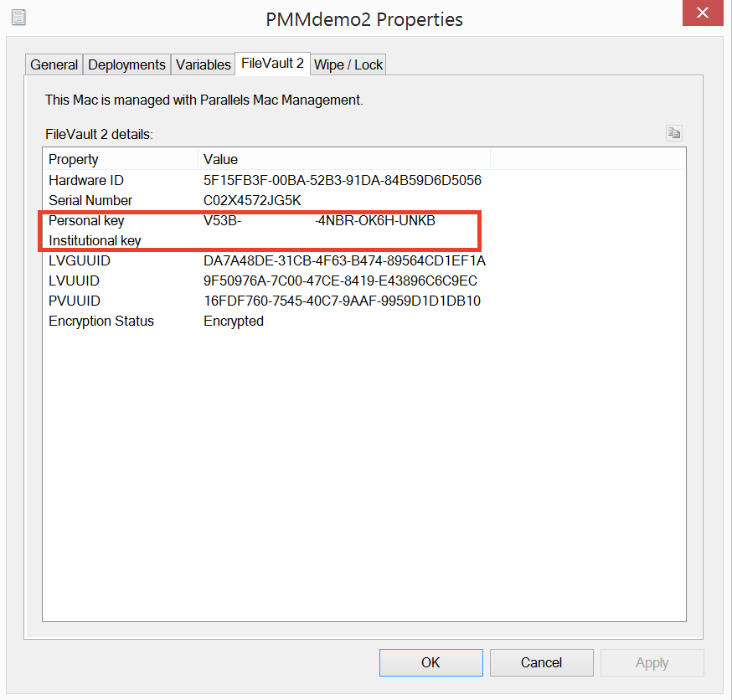Click the personal key value starting V53B-
The height and width of the screenshot is (700, 732).
(319, 220)
